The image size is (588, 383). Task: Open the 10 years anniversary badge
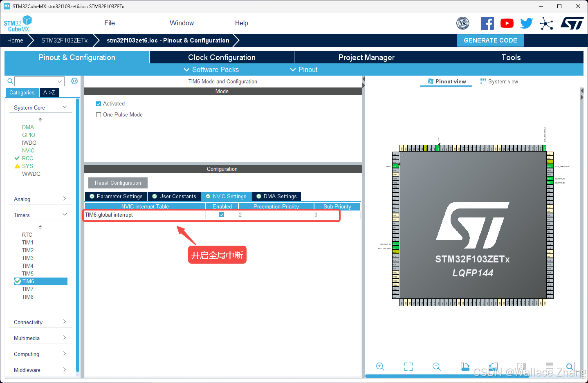coord(463,23)
